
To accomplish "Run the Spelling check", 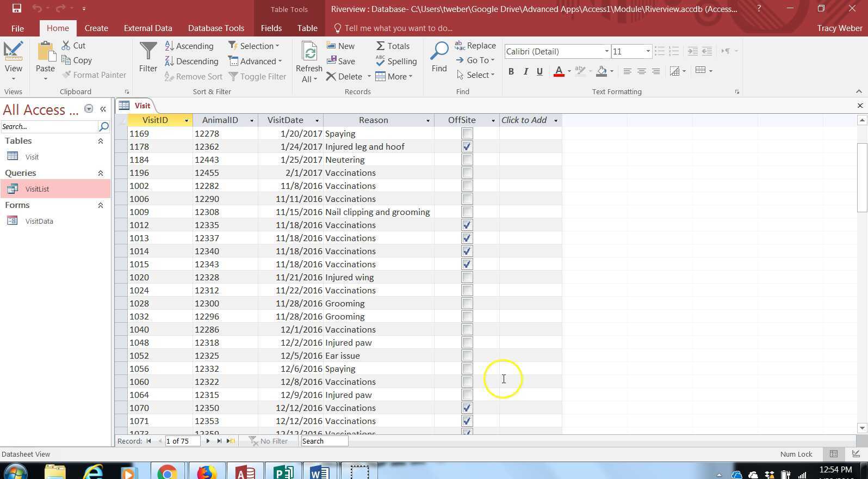I will 396,62.
